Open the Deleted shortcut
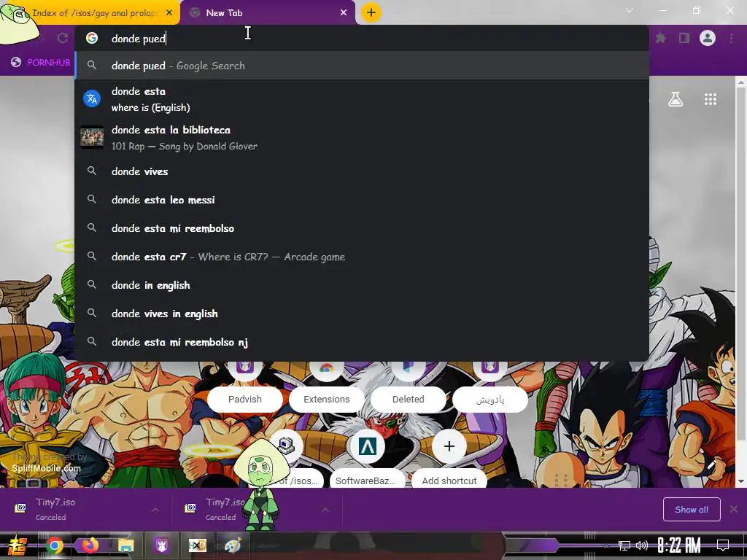Screen dimensions: 747x560 pos(409,399)
